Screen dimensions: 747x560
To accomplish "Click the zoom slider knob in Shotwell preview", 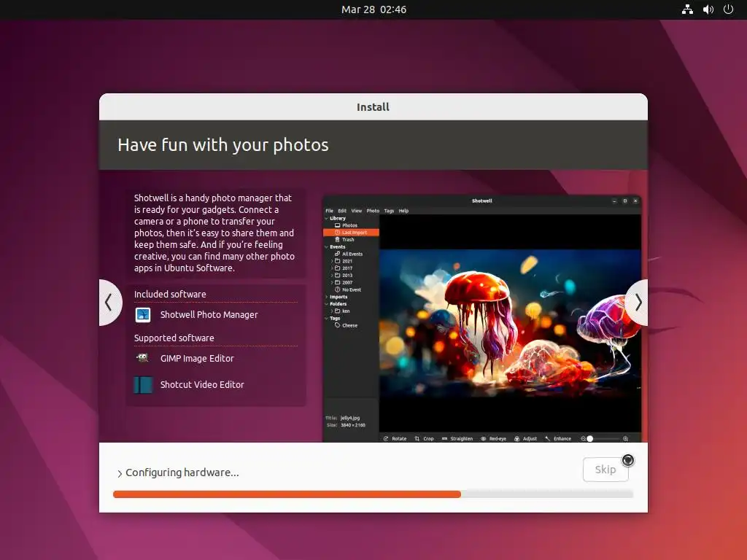I will (589, 438).
